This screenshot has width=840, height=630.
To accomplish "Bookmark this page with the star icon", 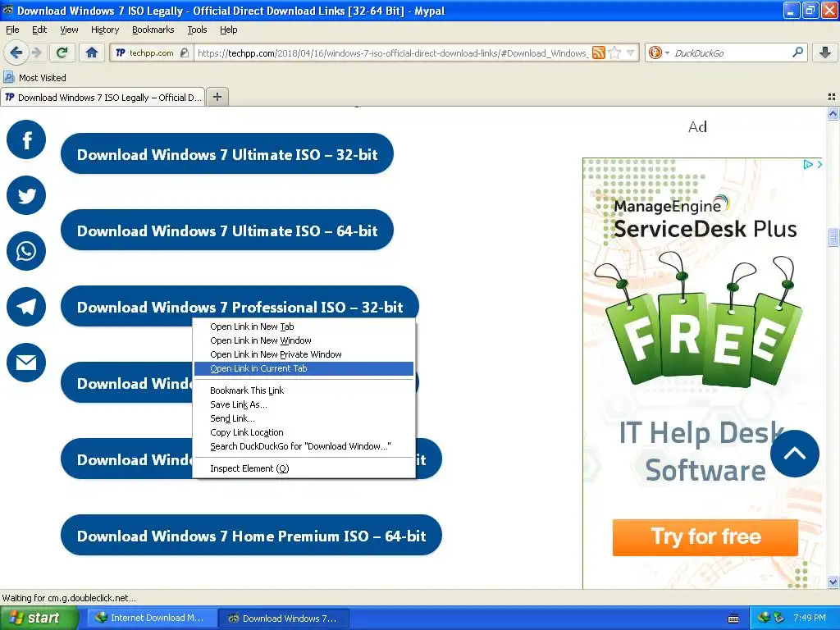I will (x=615, y=52).
